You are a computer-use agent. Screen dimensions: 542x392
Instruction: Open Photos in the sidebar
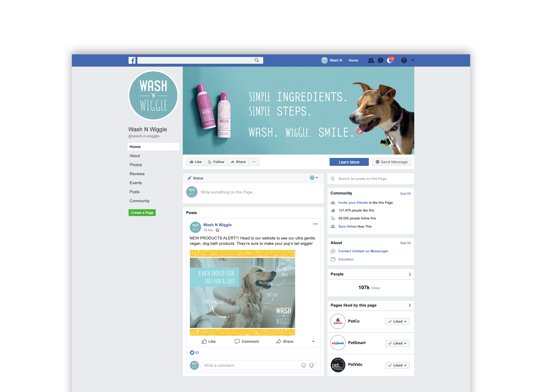(136, 165)
